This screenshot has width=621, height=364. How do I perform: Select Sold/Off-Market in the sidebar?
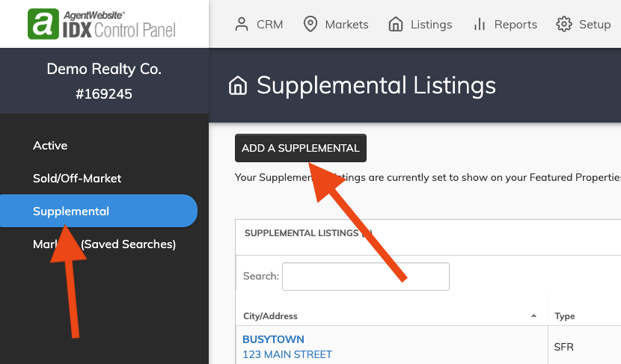77,179
